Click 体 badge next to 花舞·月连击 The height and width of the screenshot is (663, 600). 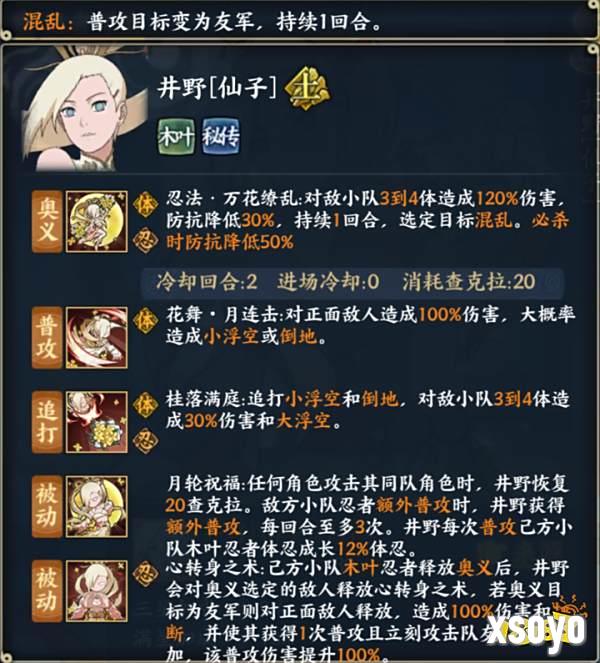(x=145, y=320)
